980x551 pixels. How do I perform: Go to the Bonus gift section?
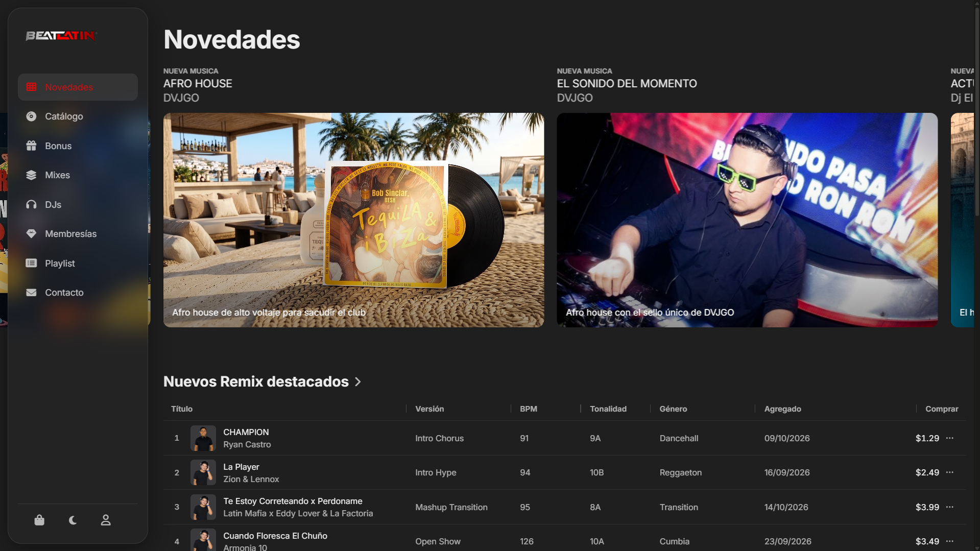click(78, 146)
